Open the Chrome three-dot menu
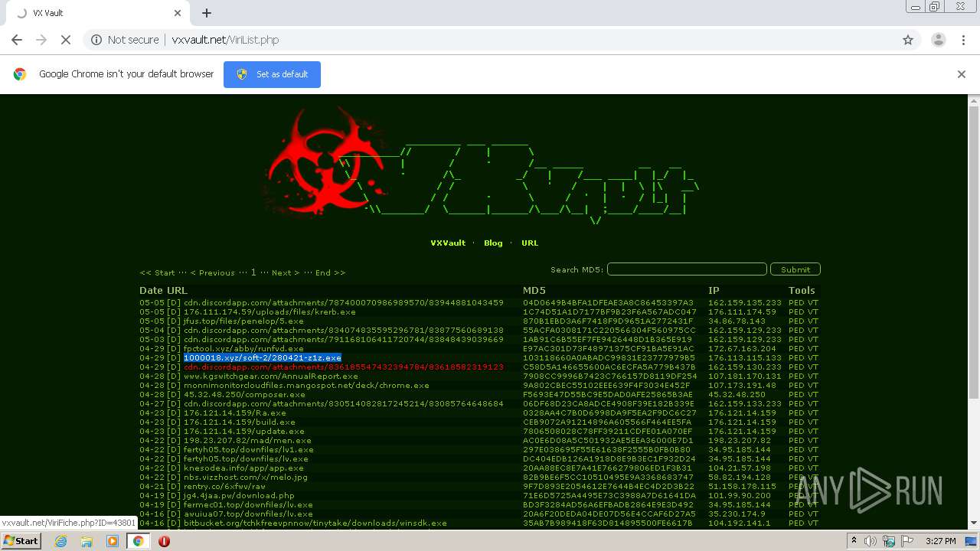The height and width of the screenshot is (551, 980). tap(962, 40)
